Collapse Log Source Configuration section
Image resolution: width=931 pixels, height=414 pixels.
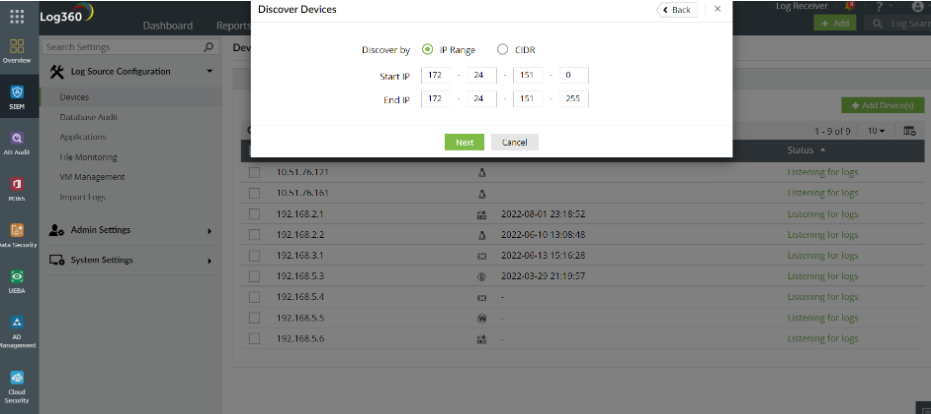209,71
